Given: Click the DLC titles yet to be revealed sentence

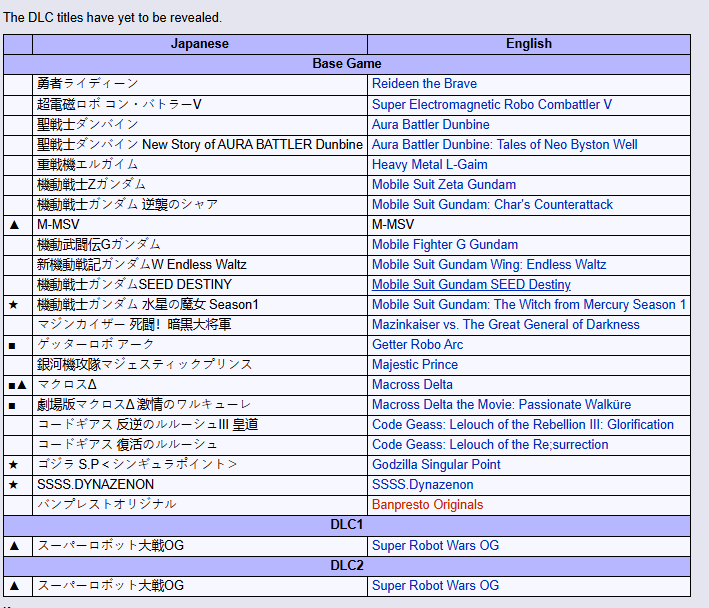Looking at the screenshot, I should 112,17.
